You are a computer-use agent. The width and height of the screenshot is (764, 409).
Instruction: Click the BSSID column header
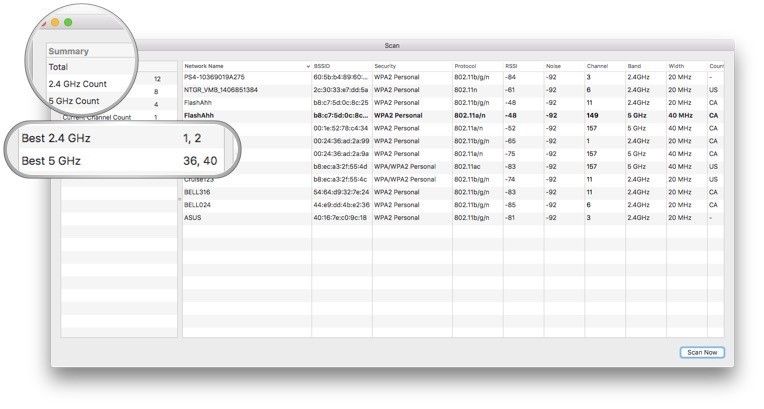[340, 65]
